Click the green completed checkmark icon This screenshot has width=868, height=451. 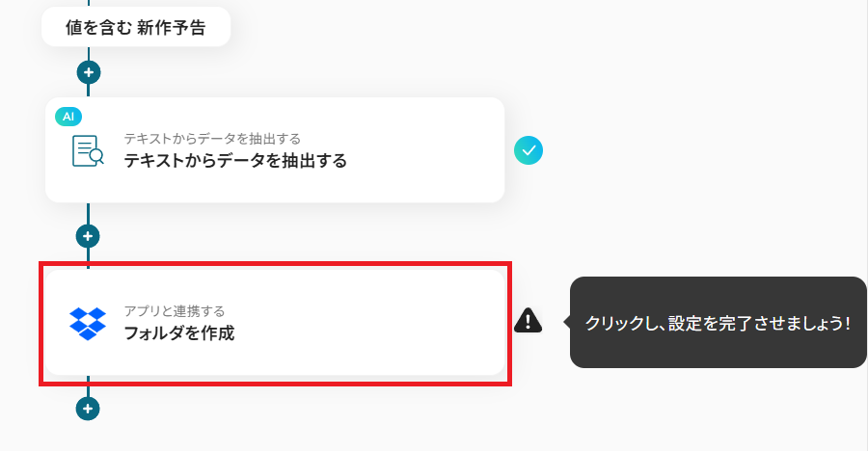tap(529, 149)
